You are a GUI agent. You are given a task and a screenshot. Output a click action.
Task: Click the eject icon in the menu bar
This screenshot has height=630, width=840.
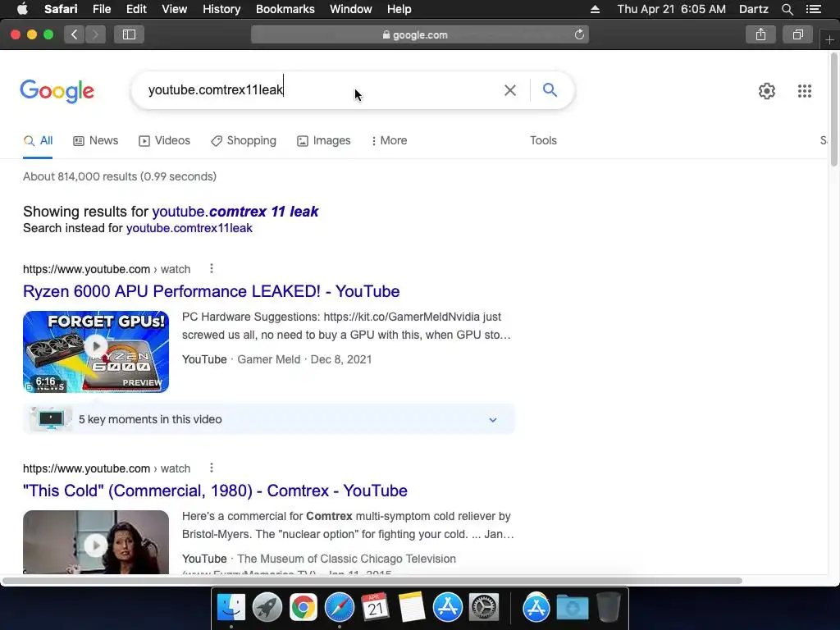(x=595, y=9)
